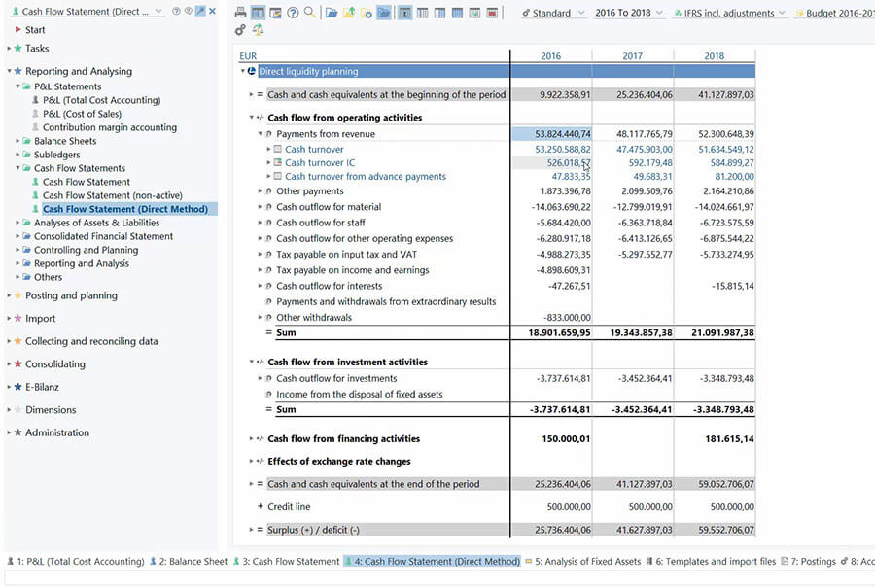Screen dimensions: 875x588
Task: Select Consolidated Financial Statement folder
Action: 103,236
